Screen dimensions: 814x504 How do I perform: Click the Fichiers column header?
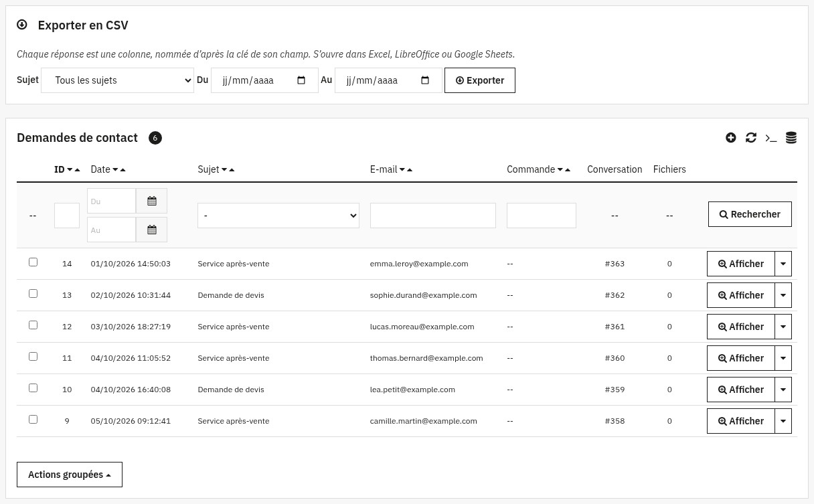tap(669, 169)
